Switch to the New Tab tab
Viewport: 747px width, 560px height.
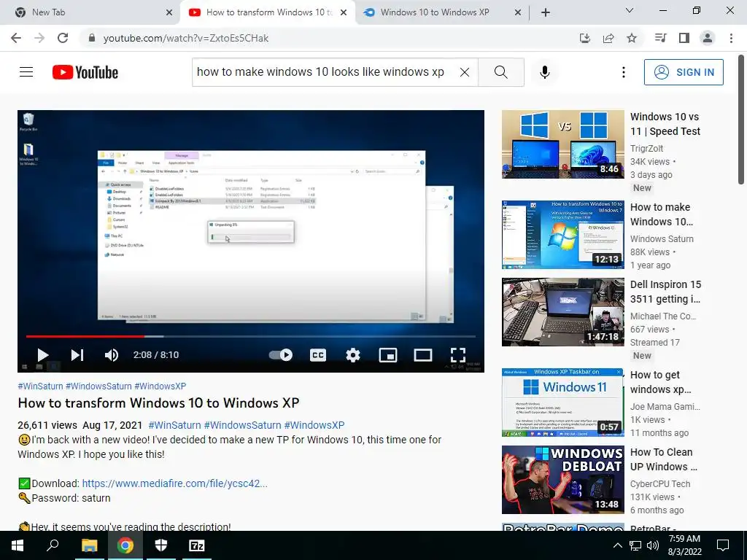(x=90, y=12)
